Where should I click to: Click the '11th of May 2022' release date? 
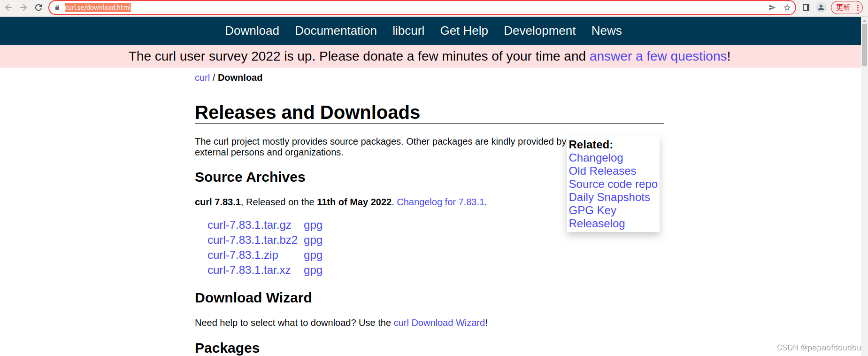pyautogui.click(x=354, y=202)
